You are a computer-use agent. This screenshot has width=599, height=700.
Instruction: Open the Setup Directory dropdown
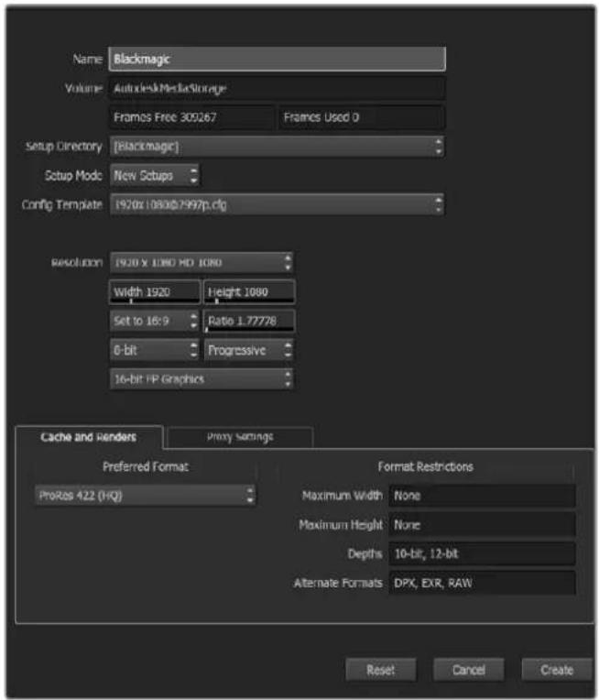point(277,147)
